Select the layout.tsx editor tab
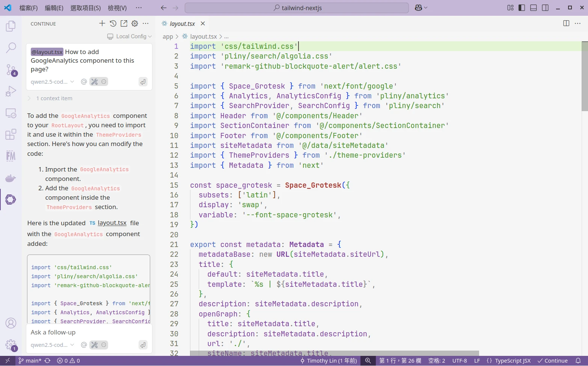588x366 pixels. tap(182, 24)
